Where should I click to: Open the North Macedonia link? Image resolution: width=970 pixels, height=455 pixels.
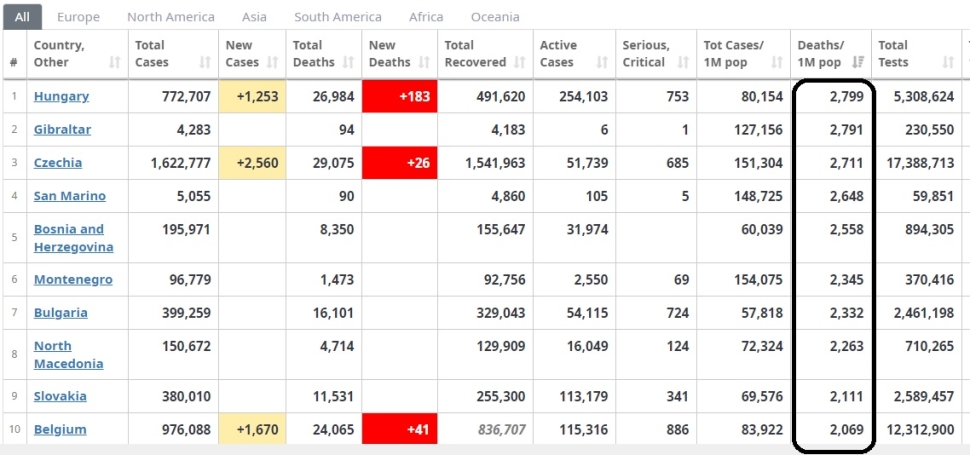pyautogui.click(x=69, y=355)
